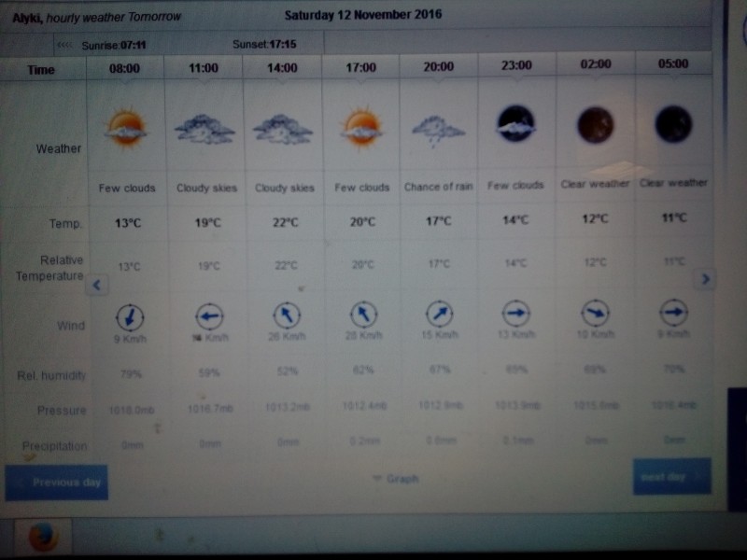
Task: Click the 05:00 time column header
Action: [673, 63]
